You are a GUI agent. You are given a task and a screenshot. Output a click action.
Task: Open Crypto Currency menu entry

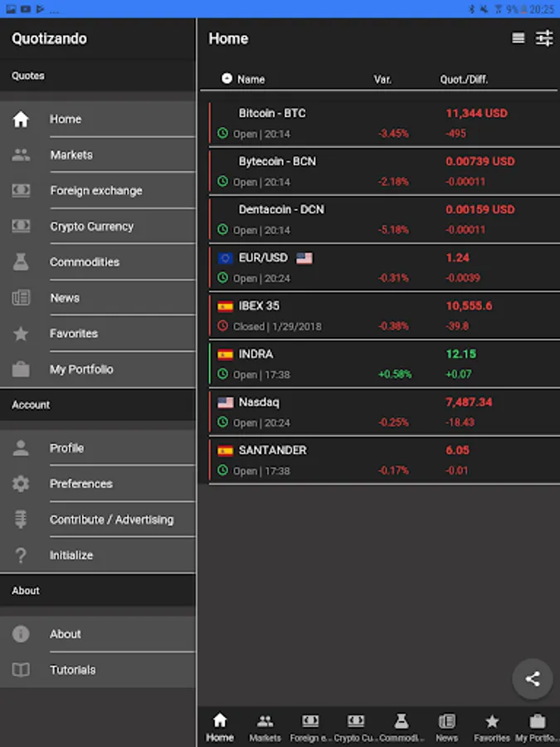click(91, 227)
